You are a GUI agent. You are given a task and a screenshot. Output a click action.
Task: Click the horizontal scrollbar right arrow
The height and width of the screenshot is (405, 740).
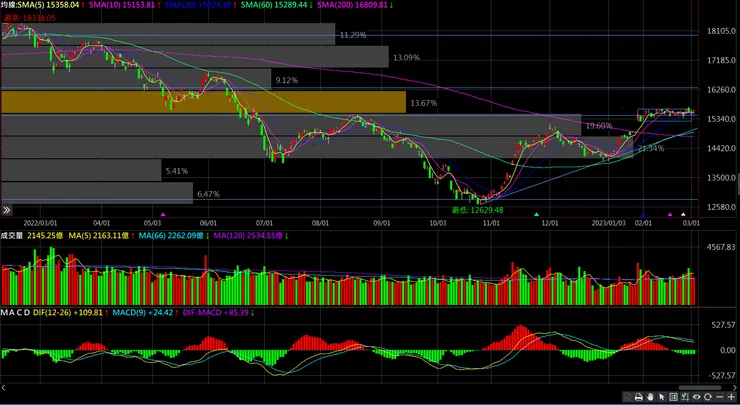735,388
